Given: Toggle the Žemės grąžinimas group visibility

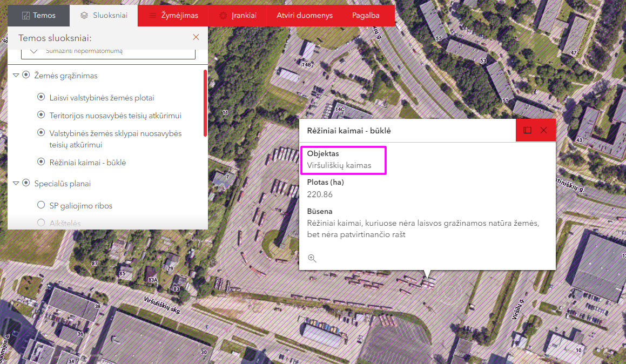Looking at the screenshot, I should point(26,75).
